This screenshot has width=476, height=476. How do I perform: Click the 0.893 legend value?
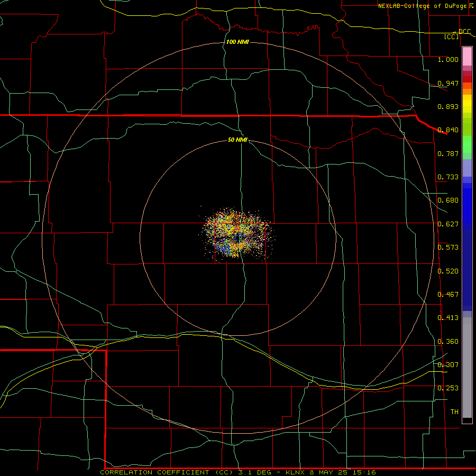[448, 106]
